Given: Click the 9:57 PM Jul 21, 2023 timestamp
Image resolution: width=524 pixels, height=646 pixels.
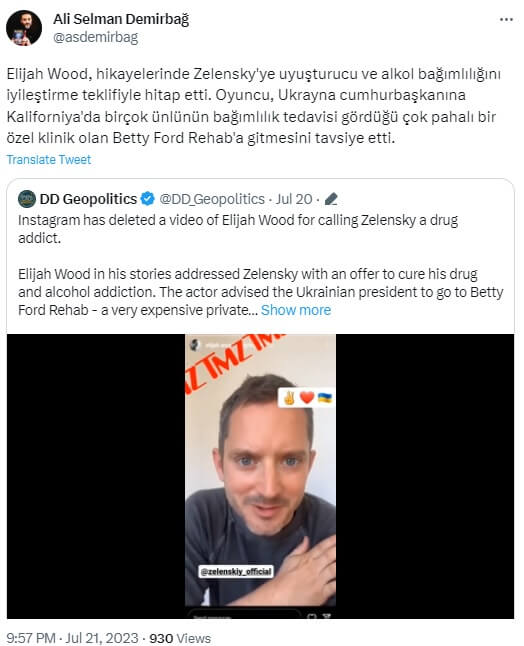Looking at the screenshot, I should (x=72, y=638).
